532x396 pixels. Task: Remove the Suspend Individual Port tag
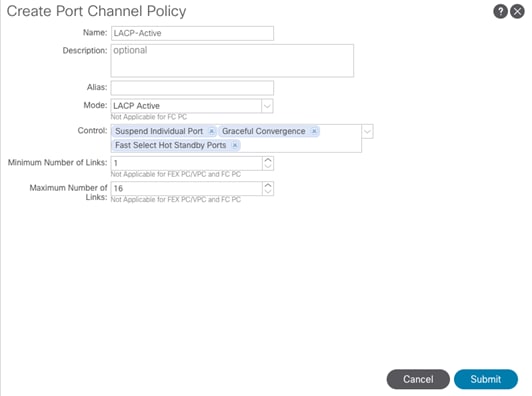tap(212, 131)
